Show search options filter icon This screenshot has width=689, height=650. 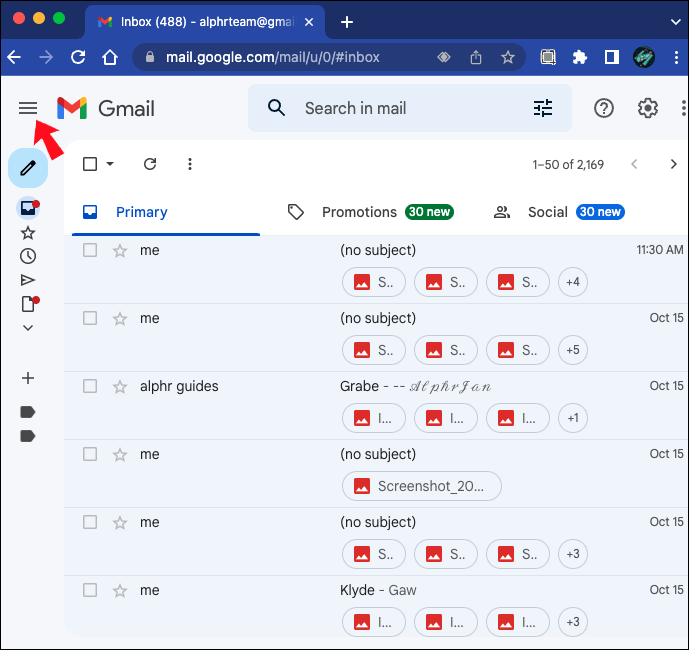click(x=543, y=108)
